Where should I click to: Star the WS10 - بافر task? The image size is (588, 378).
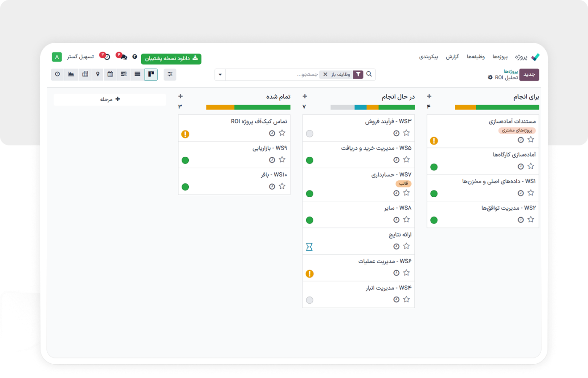(x=282, y=186)
